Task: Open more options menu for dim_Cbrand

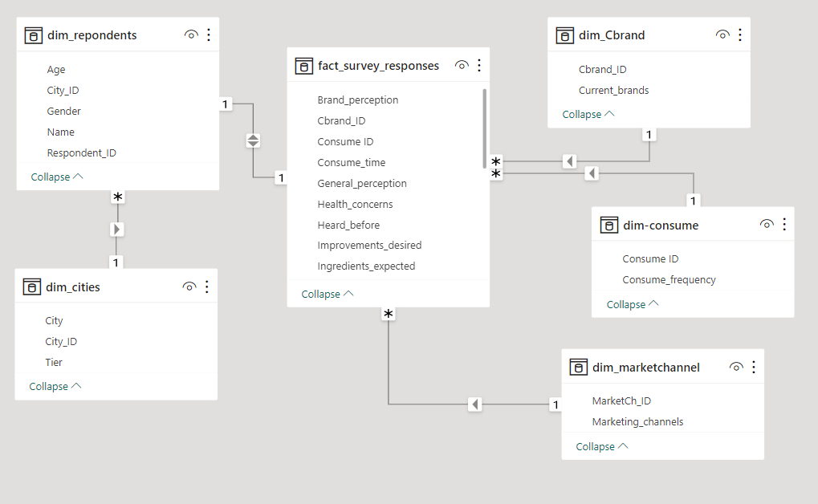Action: point(739,35)
